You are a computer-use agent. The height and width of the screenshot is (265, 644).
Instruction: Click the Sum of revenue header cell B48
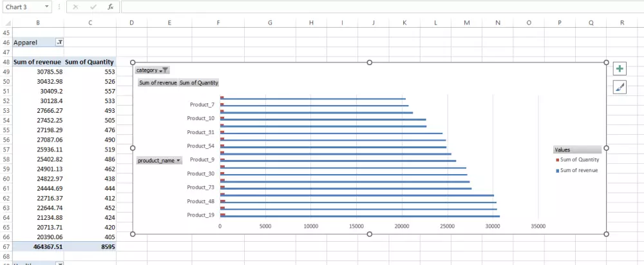pos(38,62)
